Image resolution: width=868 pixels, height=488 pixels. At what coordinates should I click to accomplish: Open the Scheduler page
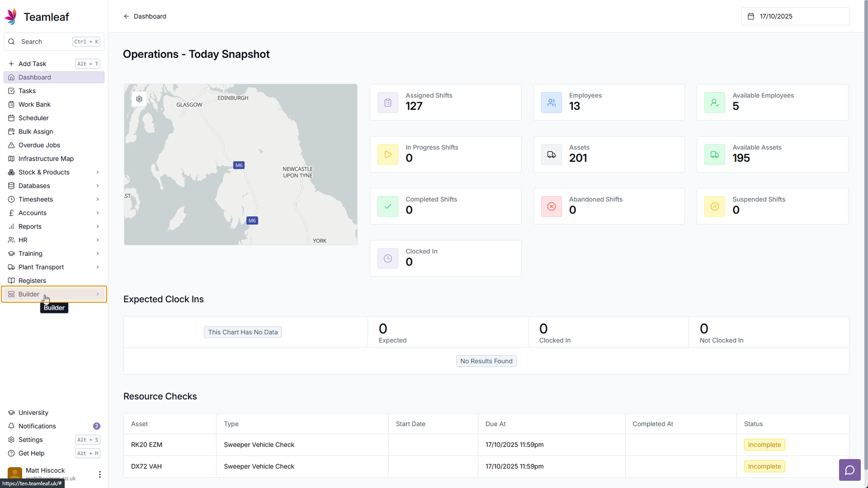pos(33,118)
